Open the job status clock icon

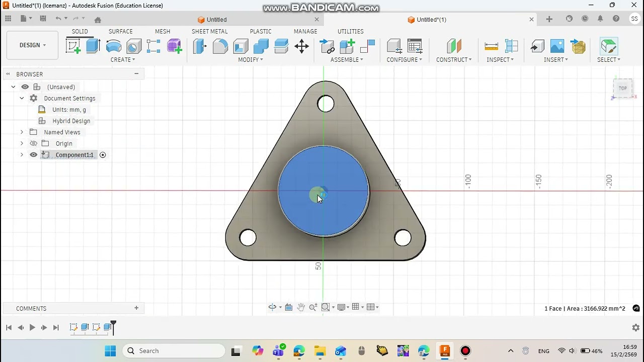pyautogui.click(x=585, y=19)
